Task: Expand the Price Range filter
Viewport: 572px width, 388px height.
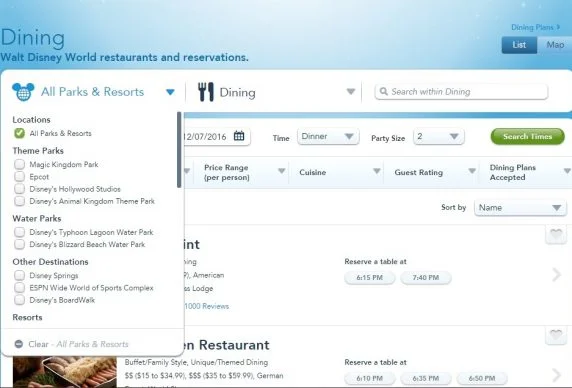Action: pos(281,171)
